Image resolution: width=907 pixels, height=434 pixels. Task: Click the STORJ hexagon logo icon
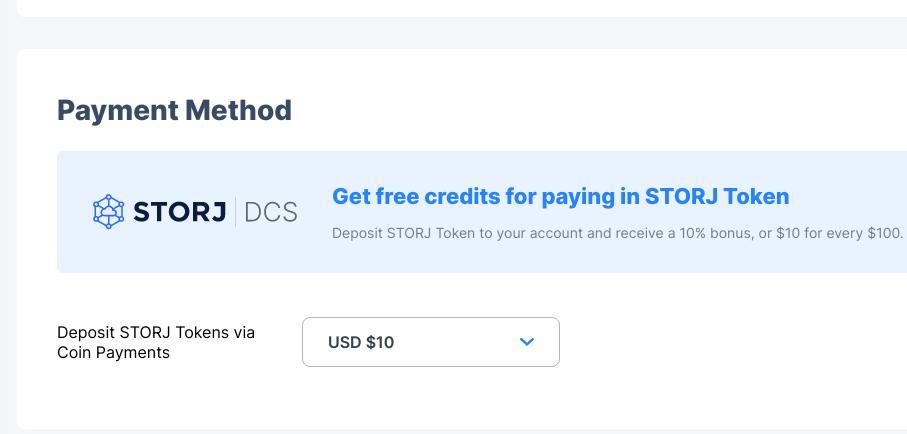tap(108, 212)
